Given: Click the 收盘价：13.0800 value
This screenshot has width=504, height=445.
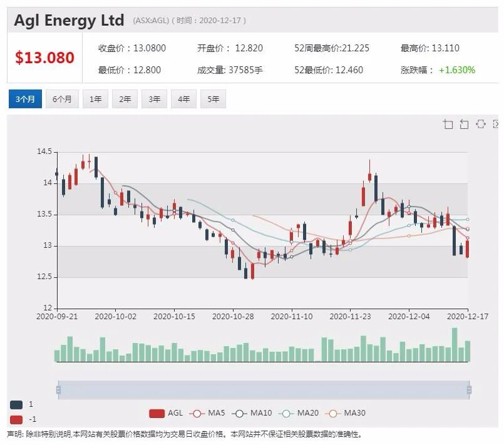Looking at the screenshot, I should click(x=132, y=48).
